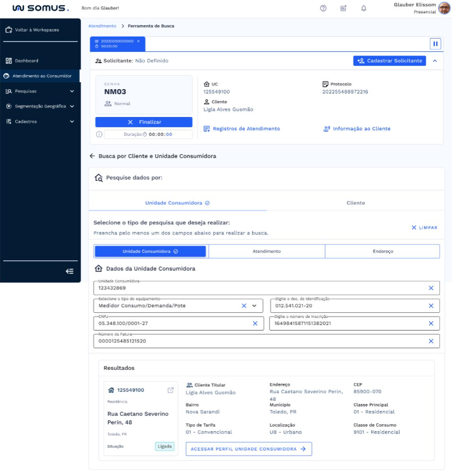Go back using the left arrow icon
452x476 pixels.
tap(92, 156)
